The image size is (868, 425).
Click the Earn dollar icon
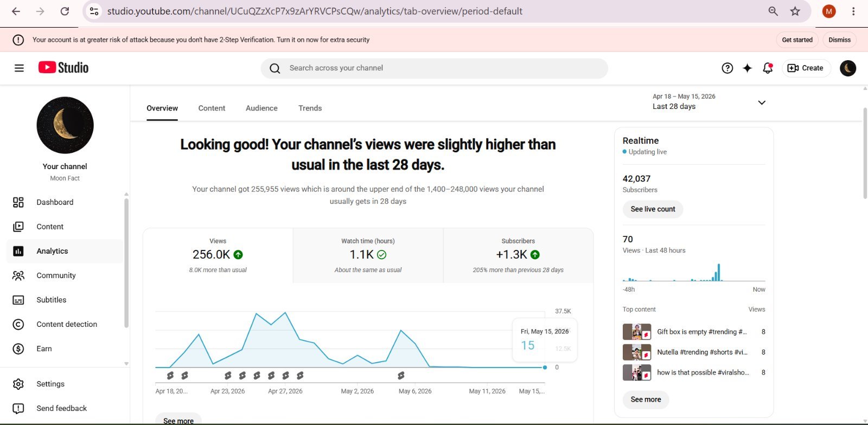(x=18, y=349)
